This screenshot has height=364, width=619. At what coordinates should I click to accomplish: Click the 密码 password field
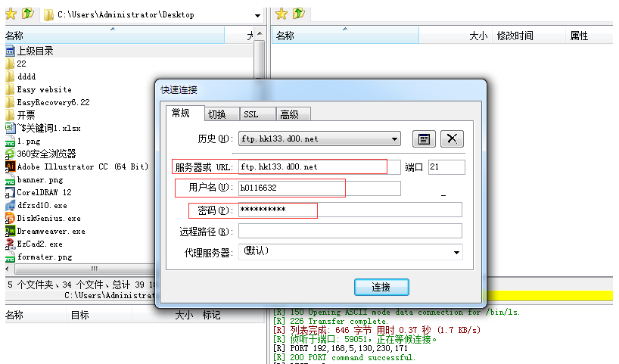point(350,210)
